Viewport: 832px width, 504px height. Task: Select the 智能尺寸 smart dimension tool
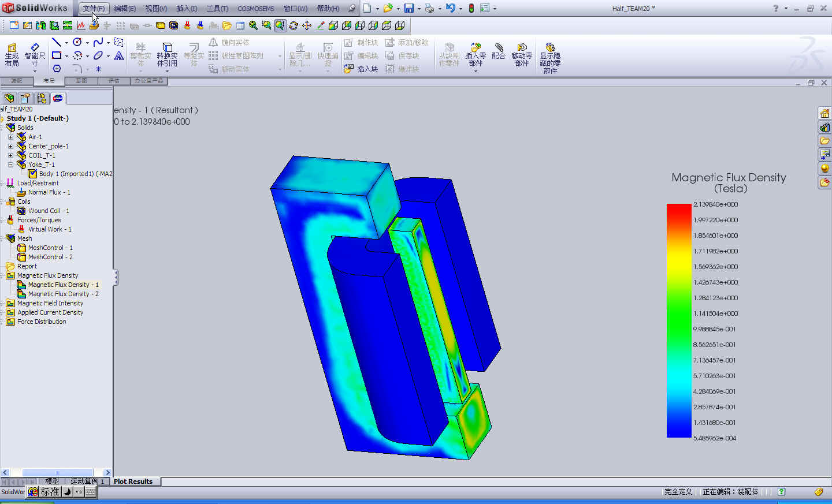pos(35,54)
